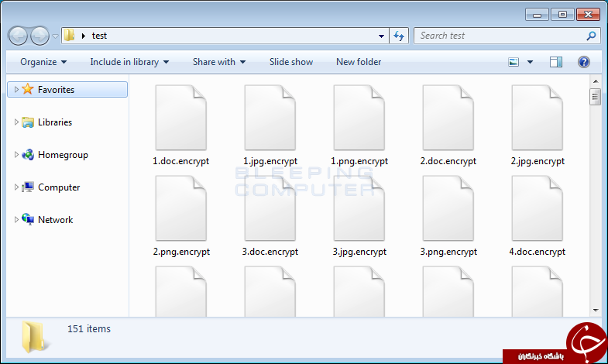Viewport: 608px width, 364px height.
Task: Select the 2.doc.encrypt file icon
Action: coord(448,118)
